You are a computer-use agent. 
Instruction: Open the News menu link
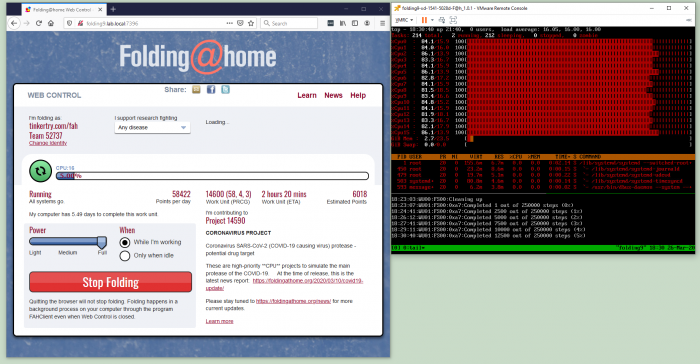point(333,95)
